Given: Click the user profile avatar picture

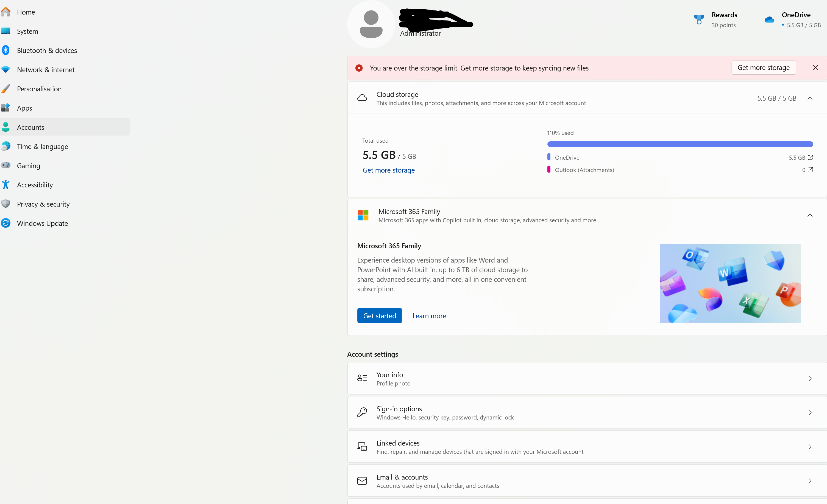Looking at the screenshot, I should pyautogui.click(x=371, y=24).
